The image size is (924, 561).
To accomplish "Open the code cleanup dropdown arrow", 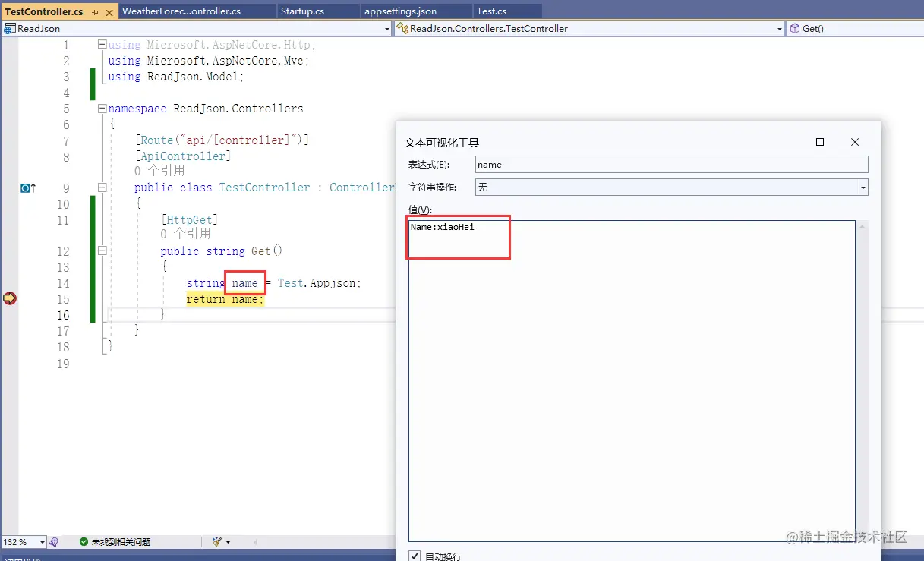I will pos(228,542).
